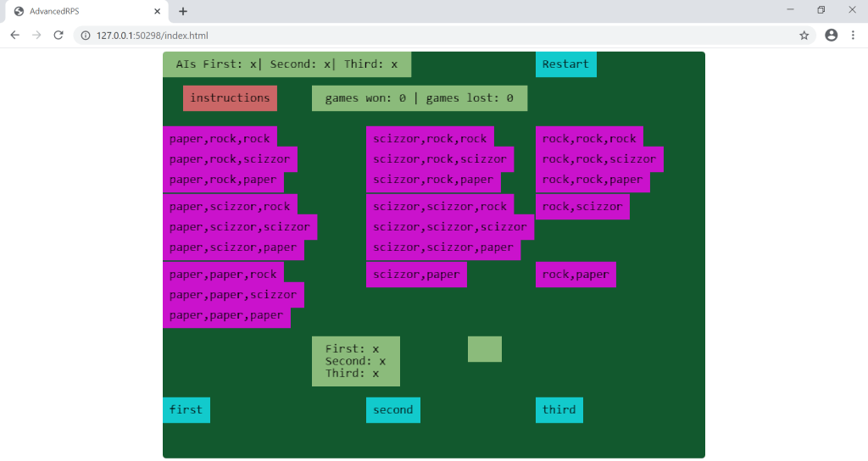
Task: Click the cyan second button
Action: (x=392, y=410)
